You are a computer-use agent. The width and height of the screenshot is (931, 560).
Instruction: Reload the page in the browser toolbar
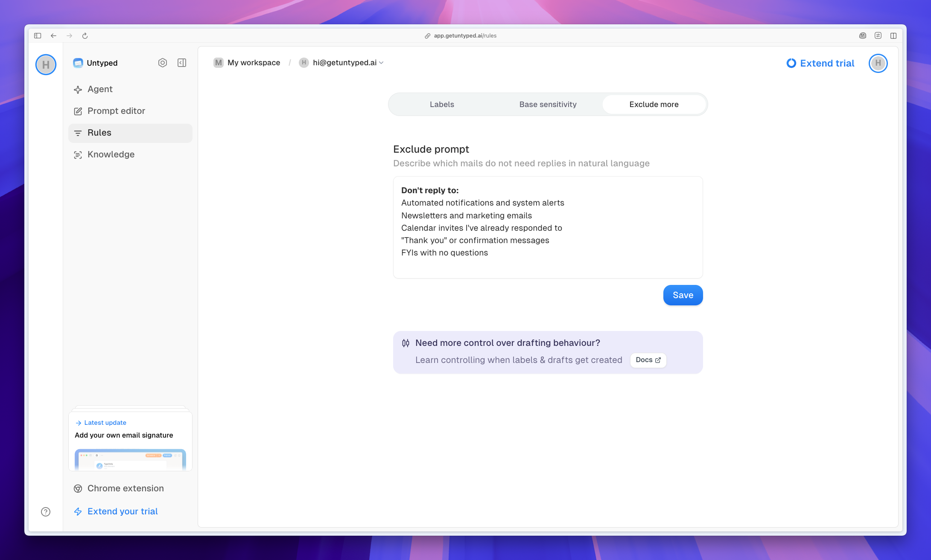click(85, 36)
